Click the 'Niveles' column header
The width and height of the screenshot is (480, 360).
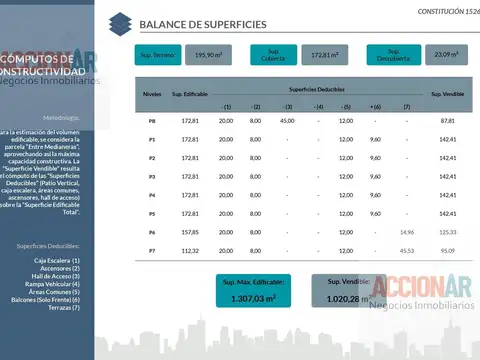(152, 94)
